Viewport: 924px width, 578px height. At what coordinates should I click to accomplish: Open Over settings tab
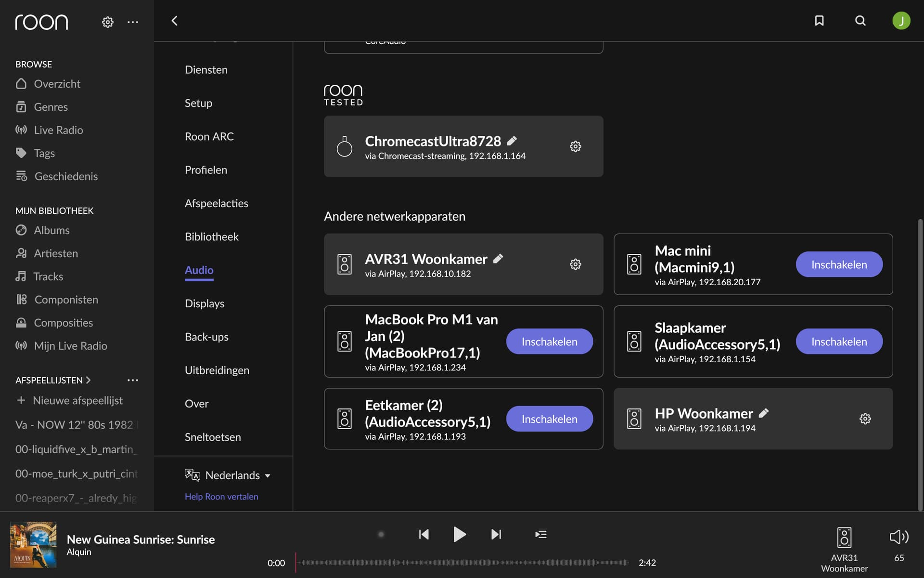197,404
